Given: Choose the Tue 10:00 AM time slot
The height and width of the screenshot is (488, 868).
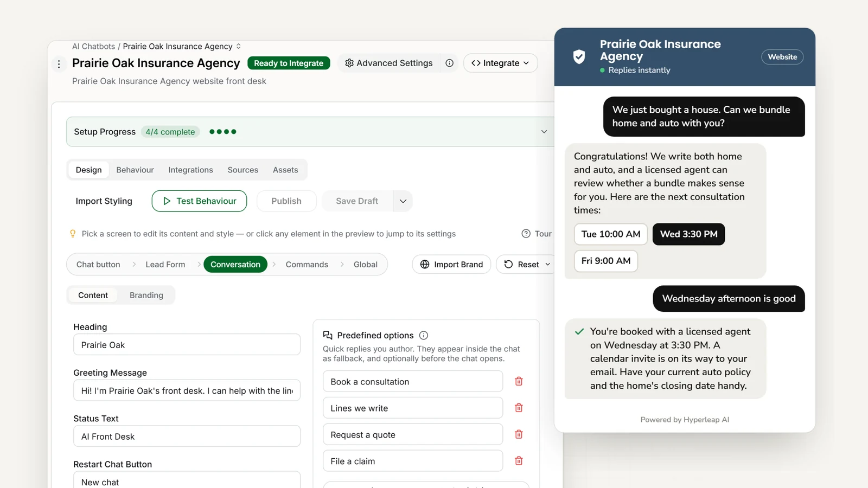Looking at the screenshot, I should (x=611, y=234).
